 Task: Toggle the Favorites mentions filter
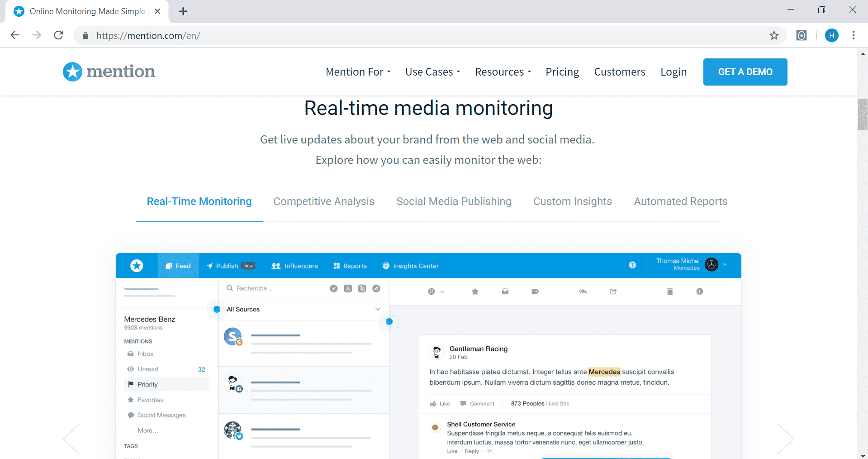click(x=150, y=400)
